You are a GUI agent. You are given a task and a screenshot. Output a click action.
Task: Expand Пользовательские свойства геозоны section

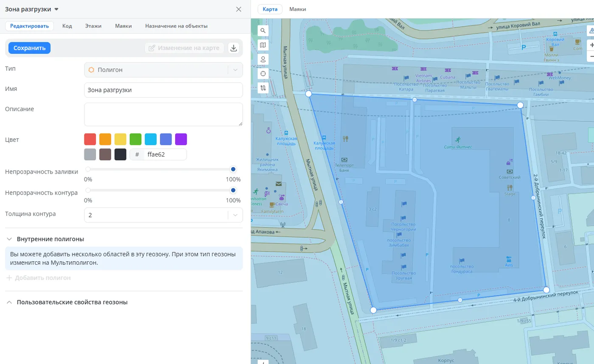pos(9,302)
